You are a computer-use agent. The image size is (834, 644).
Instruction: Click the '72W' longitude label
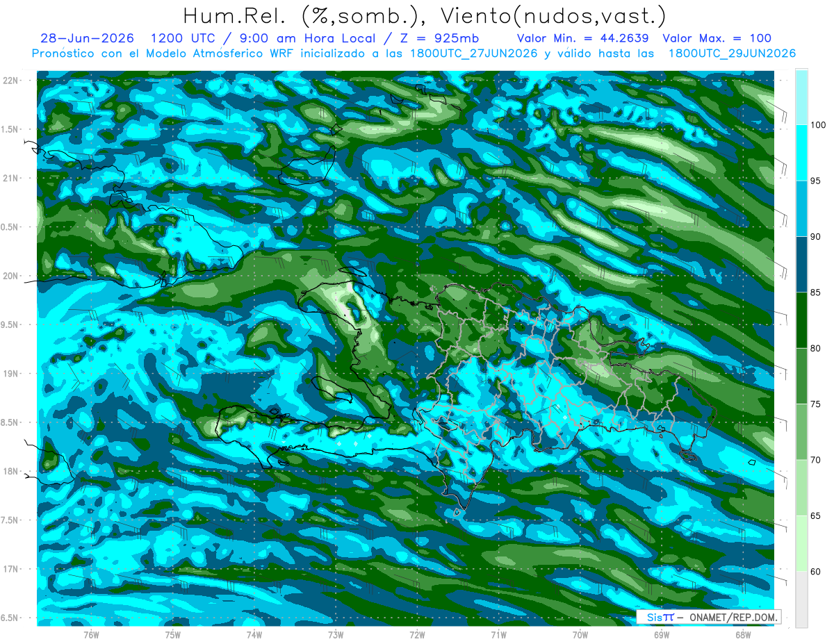[x=417, y=635]
